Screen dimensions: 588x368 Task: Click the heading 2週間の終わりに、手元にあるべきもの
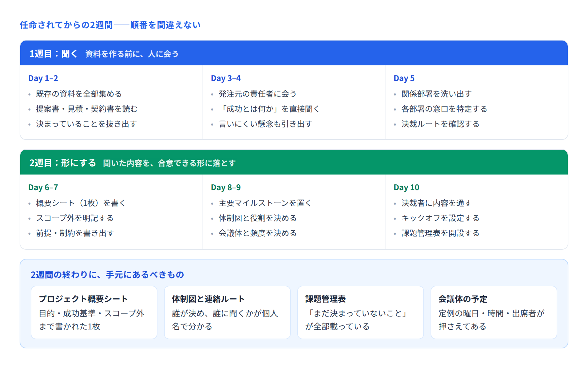pos(107,275)
